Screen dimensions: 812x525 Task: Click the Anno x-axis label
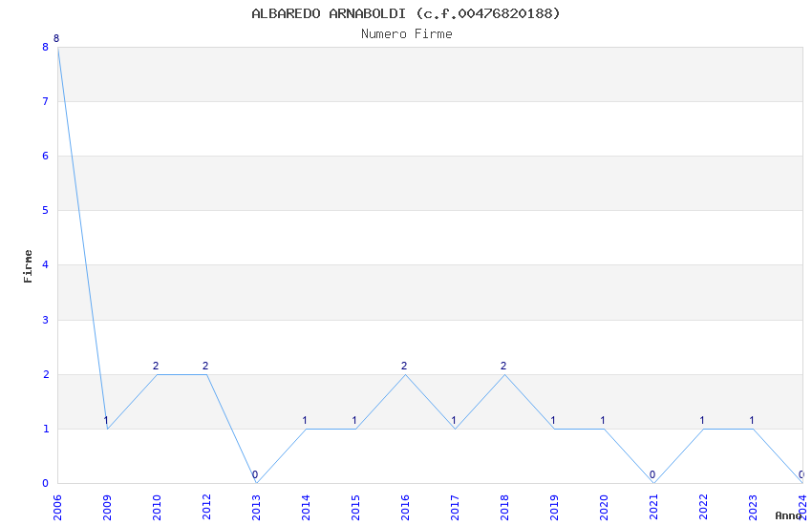[788, 515]
